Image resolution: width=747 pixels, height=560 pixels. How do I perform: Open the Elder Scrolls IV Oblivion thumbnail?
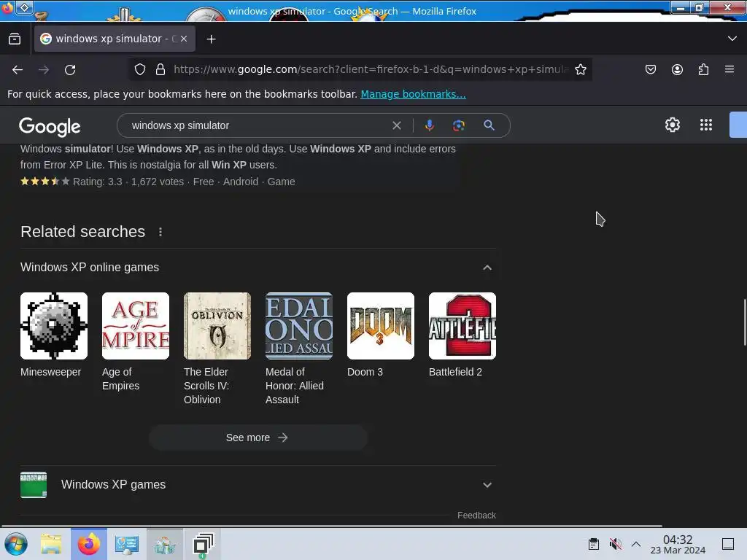[x=217, y=326]
